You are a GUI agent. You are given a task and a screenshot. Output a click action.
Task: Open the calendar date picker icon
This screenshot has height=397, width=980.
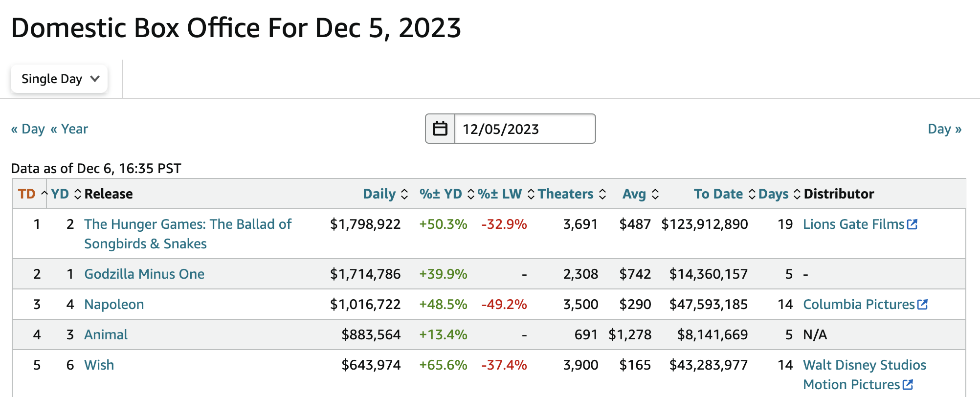pos(440,129)
